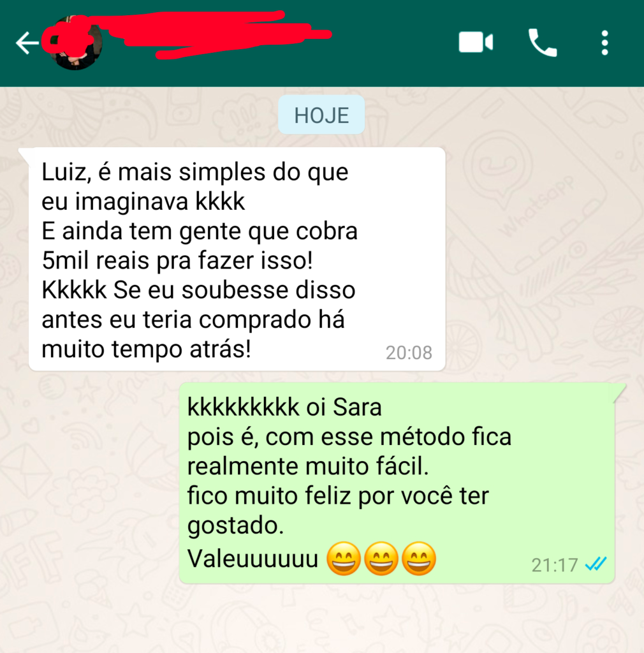Viewport: 644px width, 653px height.
Task: Click the faint WhatsApp watermark in the background
Action: pos(537,207)
